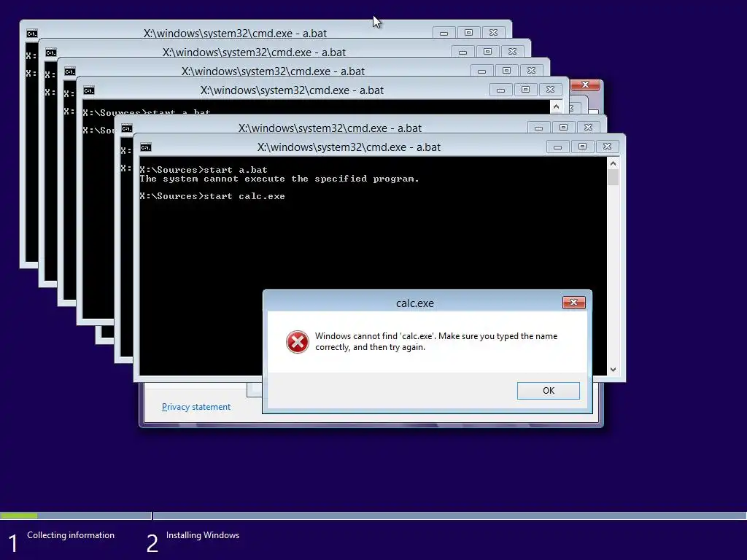The width and height of the screenshot is (747, 560).
Task: Close the rearmost cmd.exe window
Action: [x=493, y=33]
